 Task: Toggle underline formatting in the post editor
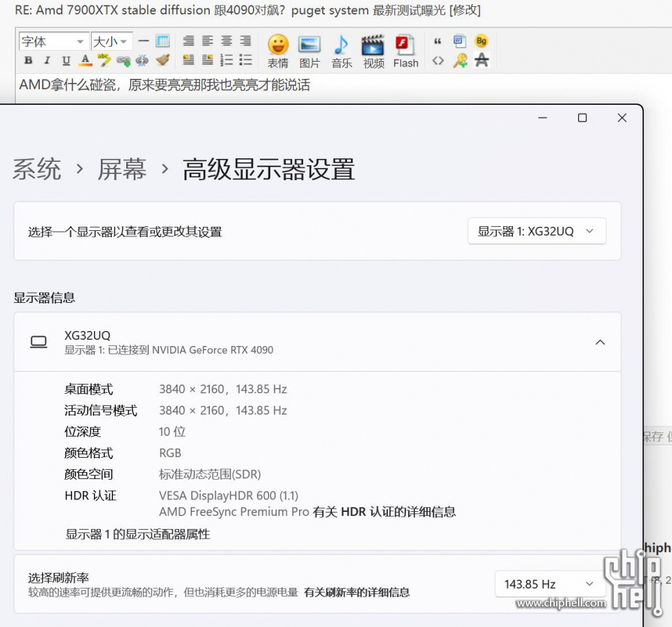tap(66, 60)
